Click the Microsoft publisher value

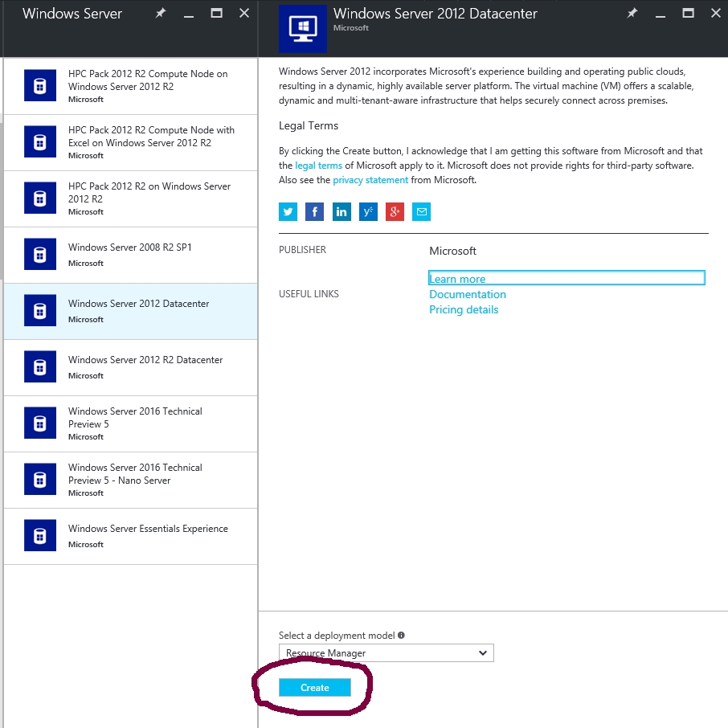(x=452, y=251)
